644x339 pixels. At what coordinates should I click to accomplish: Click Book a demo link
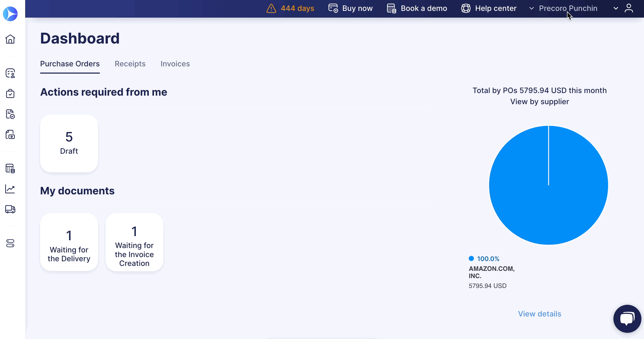424,8
